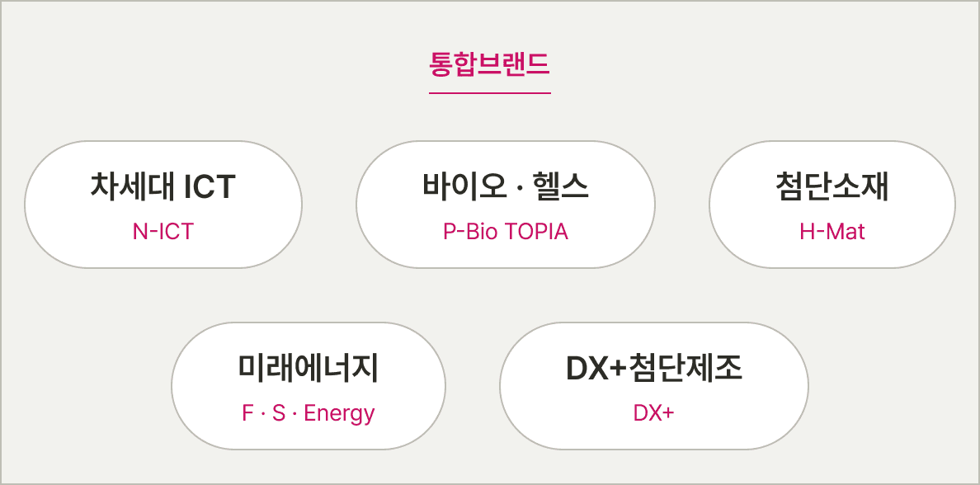Click the N-ICT pink label
Viewport: 980px width, 485px height.
pos(163,232)
